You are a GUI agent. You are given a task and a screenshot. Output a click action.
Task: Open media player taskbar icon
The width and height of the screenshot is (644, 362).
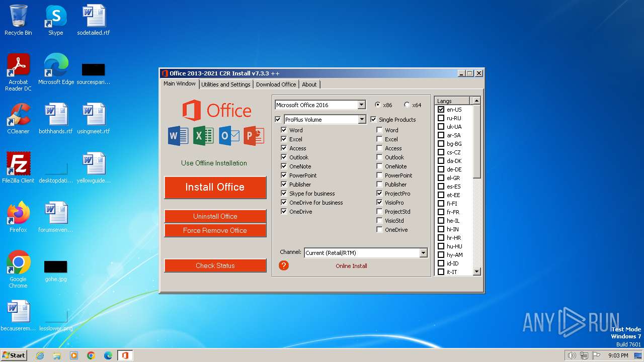pos(74,355)
